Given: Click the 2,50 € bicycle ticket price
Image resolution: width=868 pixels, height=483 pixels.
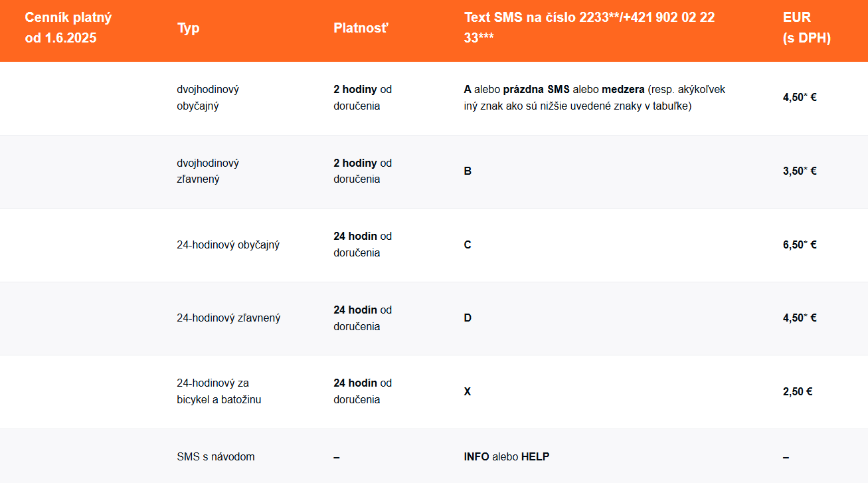Looking at the screenshot, I should pyautogui.click(x=798, y=391).
